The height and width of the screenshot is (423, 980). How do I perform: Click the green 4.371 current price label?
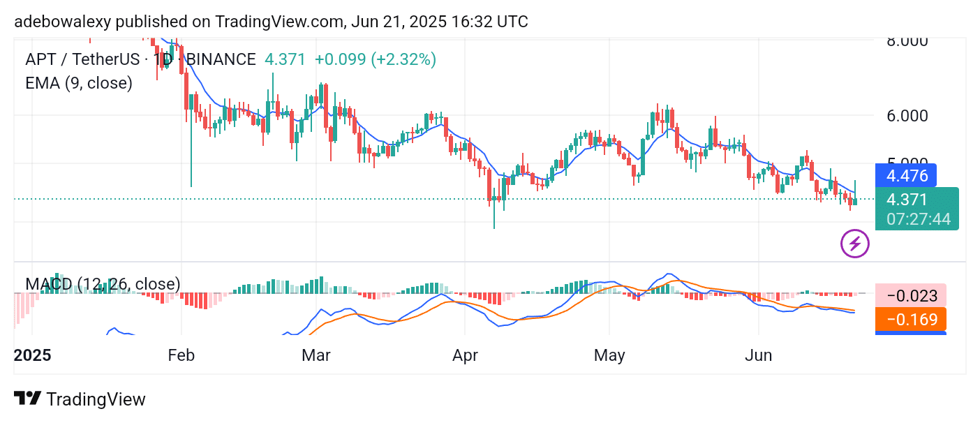(907, 200)
